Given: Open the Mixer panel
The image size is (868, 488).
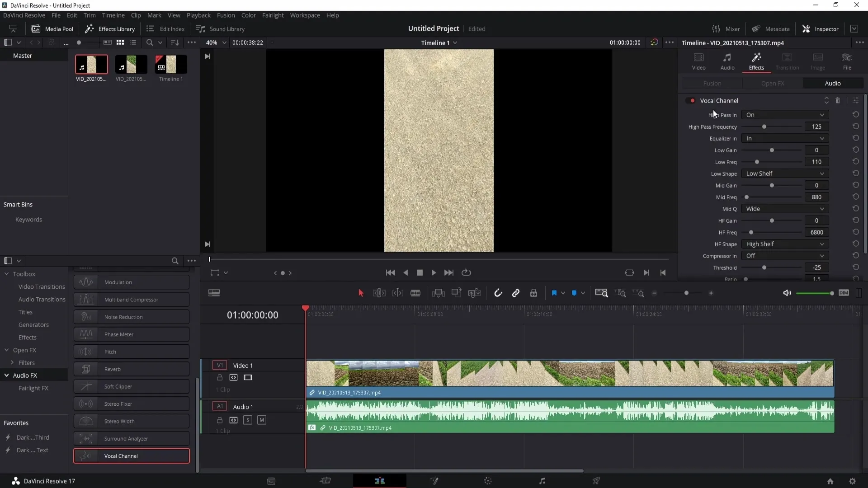Looking at the screenshot, I should [x=726, y=28].
